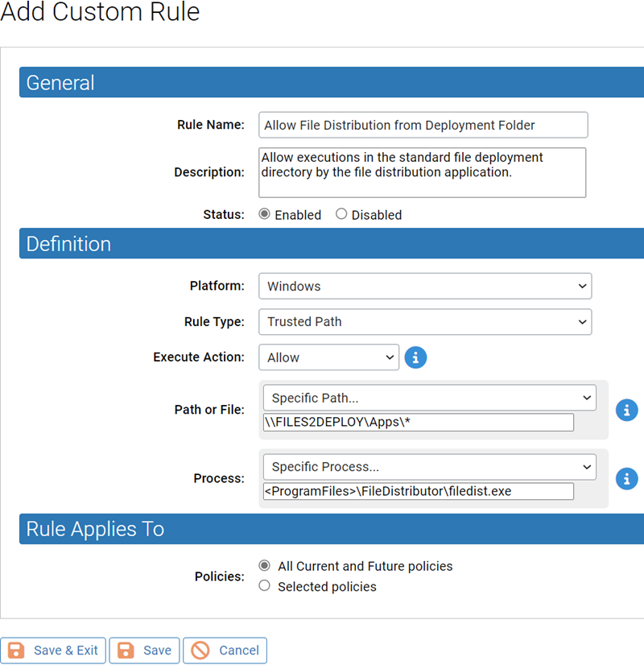This screenshot has height=665, width=644.
Task: Click the Save button
Action: pyautogui.click(x=145, y=651)
